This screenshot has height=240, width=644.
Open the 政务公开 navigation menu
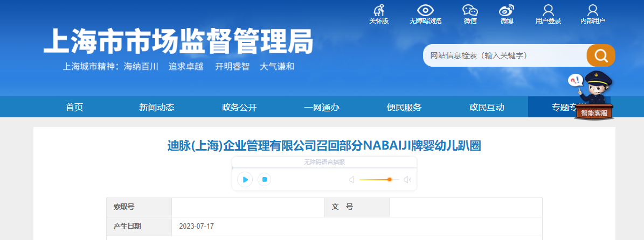[239, 108]
